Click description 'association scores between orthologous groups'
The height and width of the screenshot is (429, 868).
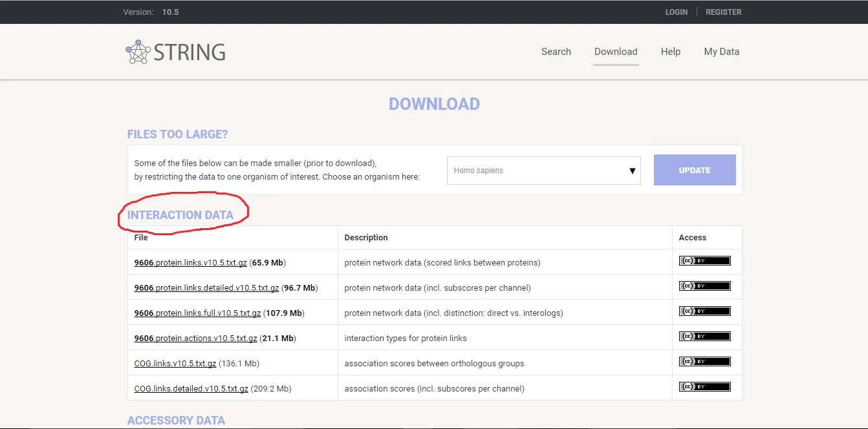click(434, 364)
